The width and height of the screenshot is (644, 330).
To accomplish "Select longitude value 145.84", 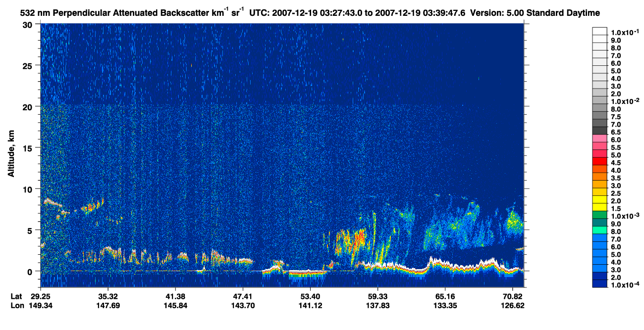I will point(175,305).
